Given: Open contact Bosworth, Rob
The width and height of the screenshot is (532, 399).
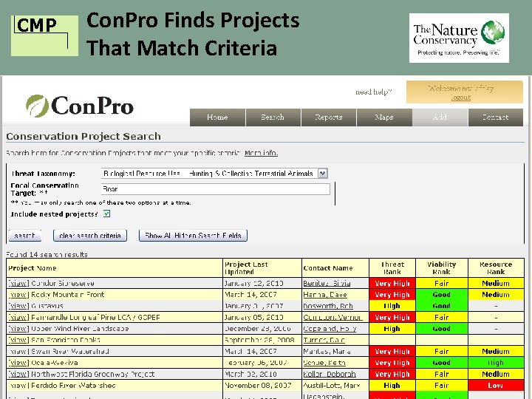Looking at the screenshot, I should (328, 306).
